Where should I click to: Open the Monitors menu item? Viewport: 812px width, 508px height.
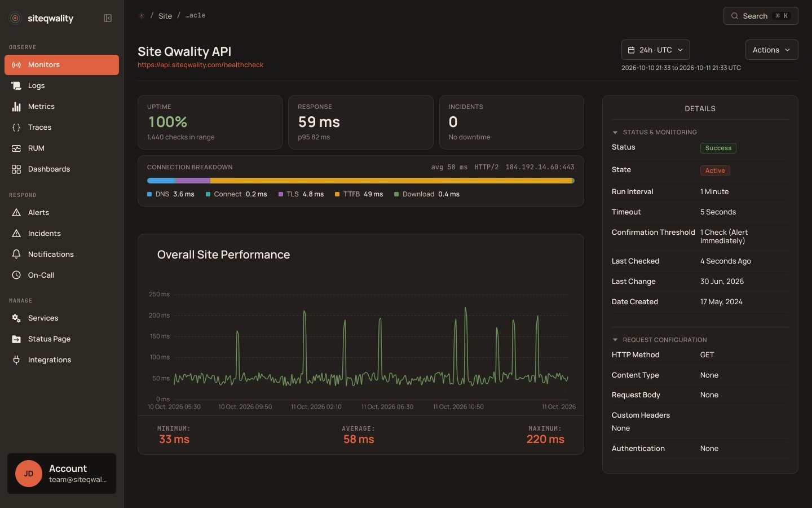pyautogui.click(x=61, y=65)
